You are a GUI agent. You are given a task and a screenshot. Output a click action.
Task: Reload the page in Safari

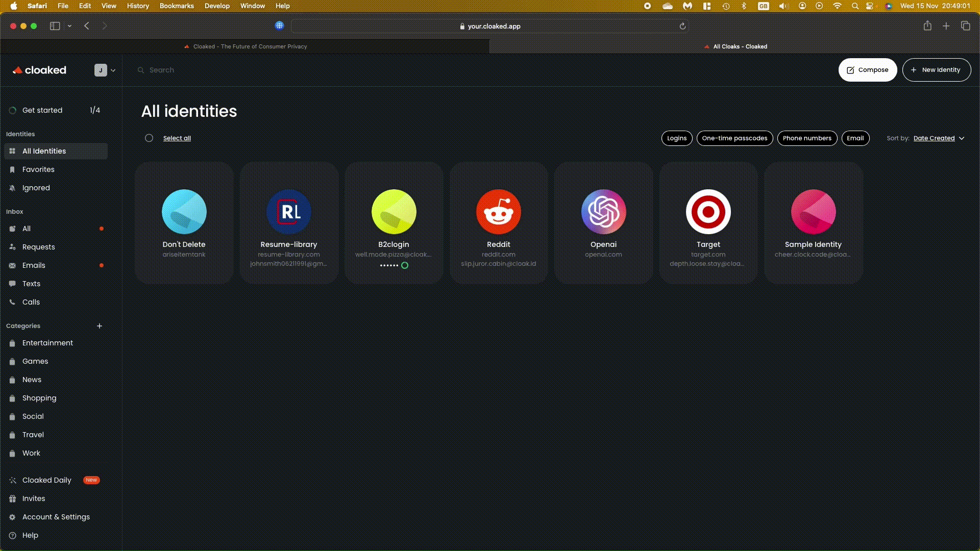click(682, 26)
